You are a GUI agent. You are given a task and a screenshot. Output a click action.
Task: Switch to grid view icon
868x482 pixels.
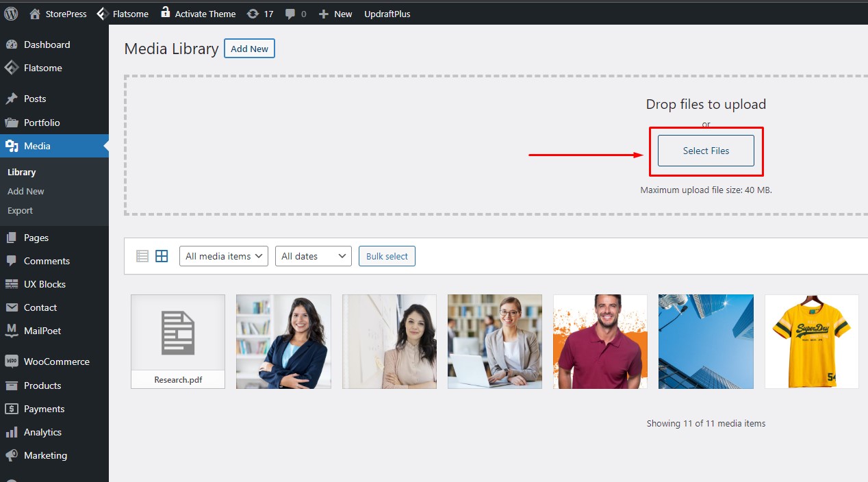pos(162,256)
